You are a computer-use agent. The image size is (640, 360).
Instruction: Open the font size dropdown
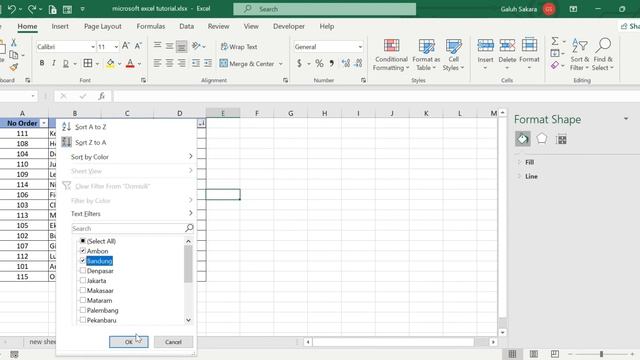coord(116,47)
